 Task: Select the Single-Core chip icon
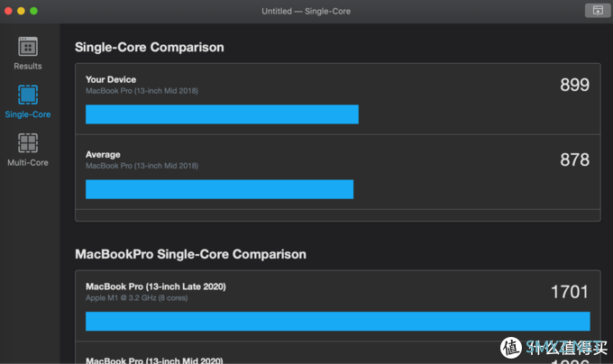click(x=28, y=95)
